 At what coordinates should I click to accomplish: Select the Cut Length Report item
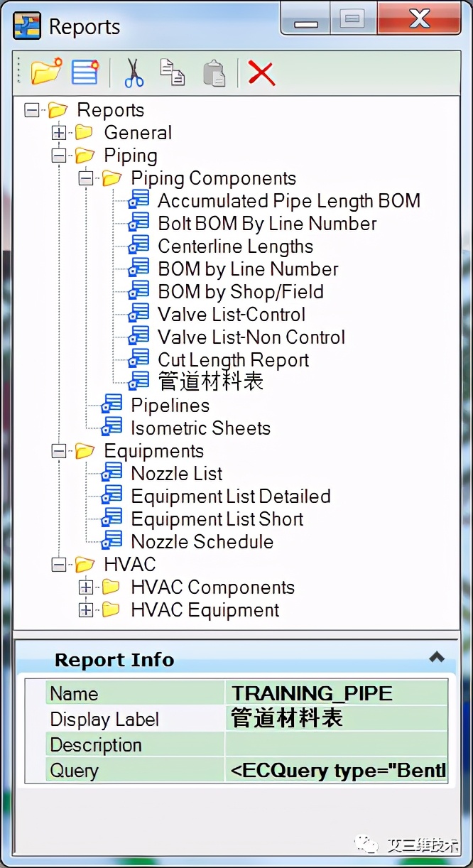click(234, 360)
